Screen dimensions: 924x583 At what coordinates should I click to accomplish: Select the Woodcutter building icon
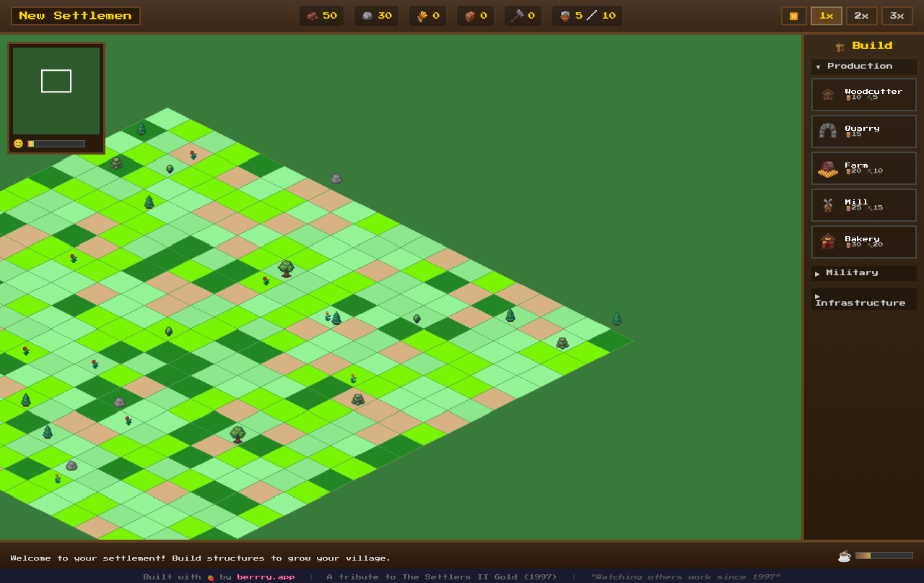click(828, 95)
